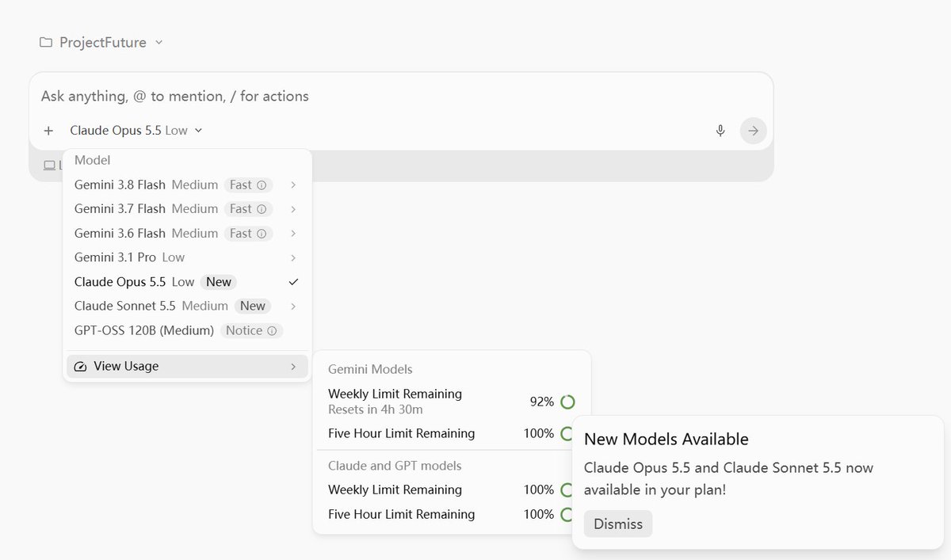This screenshot has height=560, width=951.
Task: Click the "Gemini Models" usage heading
Action: [370, 369]
